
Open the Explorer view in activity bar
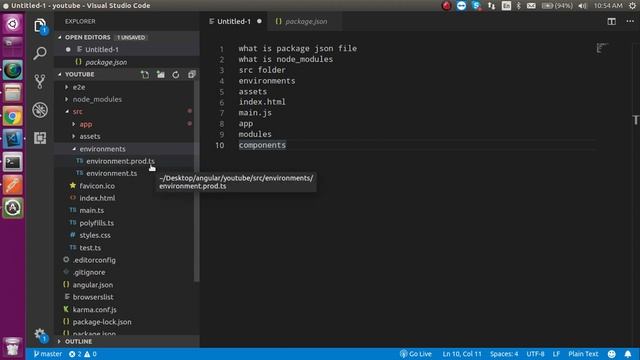[x=40, y=25]
